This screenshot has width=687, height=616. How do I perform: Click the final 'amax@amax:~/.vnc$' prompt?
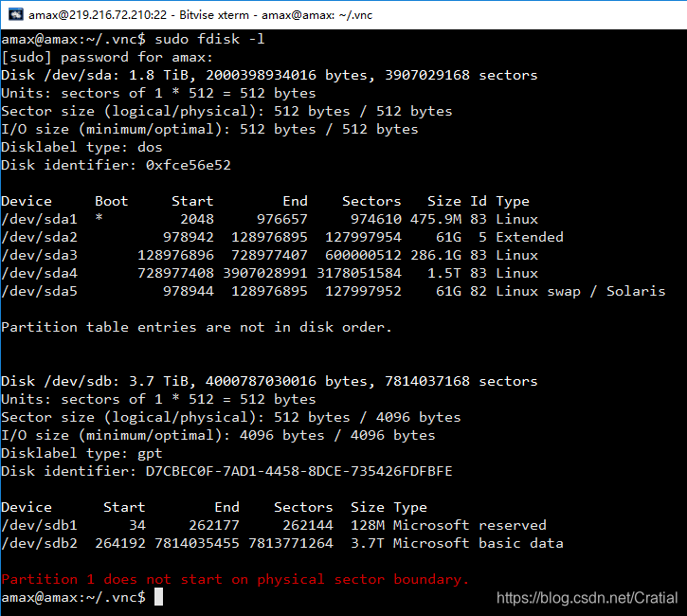(74, 597)
